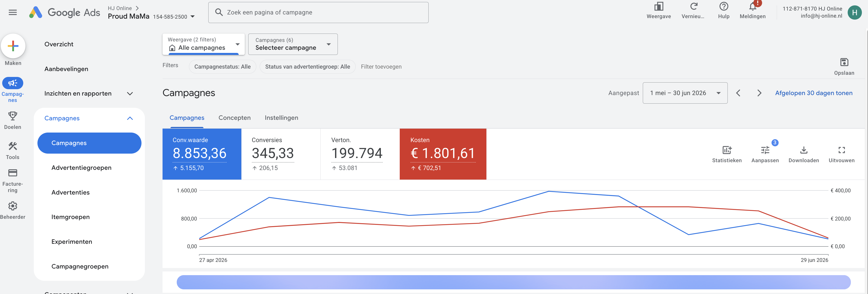Click Afgelopen 30 dagen tonen link
868x294 pixels.
pos(813,93)
